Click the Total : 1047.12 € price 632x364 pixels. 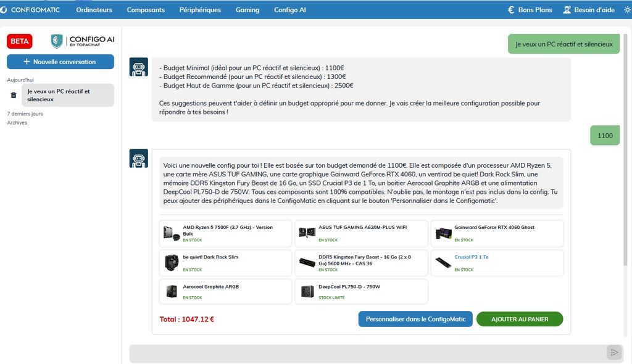click(186, 319)
